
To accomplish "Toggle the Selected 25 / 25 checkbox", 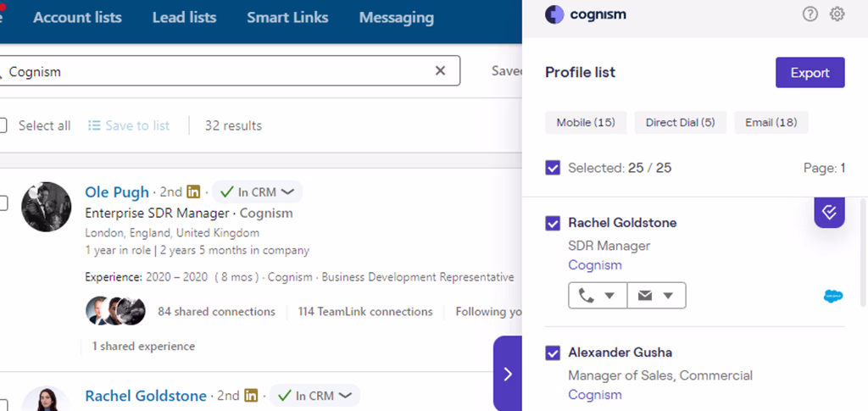I will [x=553, y=168].
